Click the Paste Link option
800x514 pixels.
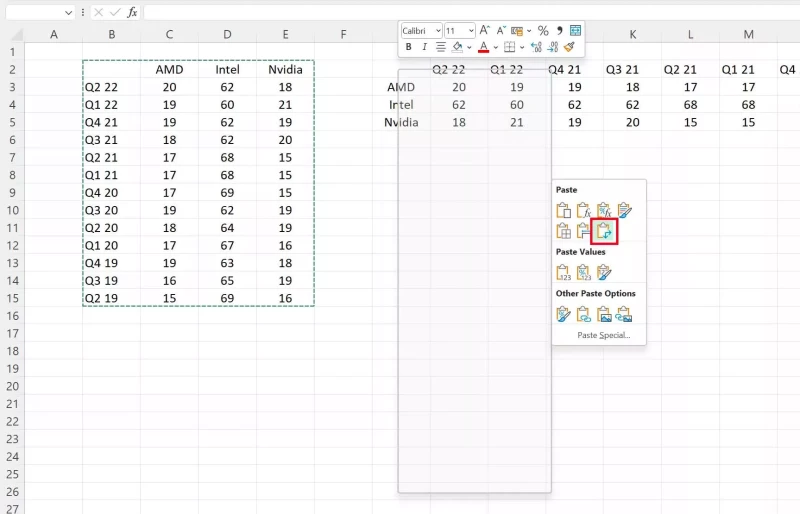[x=584, y=314]
